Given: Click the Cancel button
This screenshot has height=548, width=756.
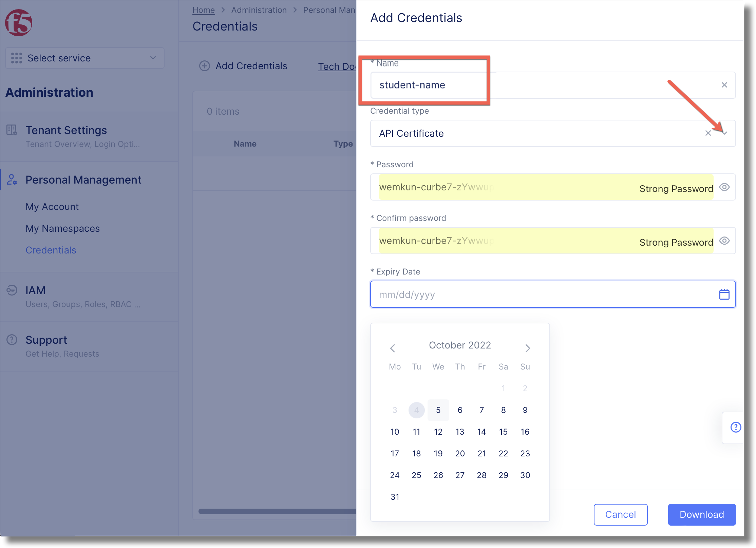Looking at the screenshot, I should [621, 514].
